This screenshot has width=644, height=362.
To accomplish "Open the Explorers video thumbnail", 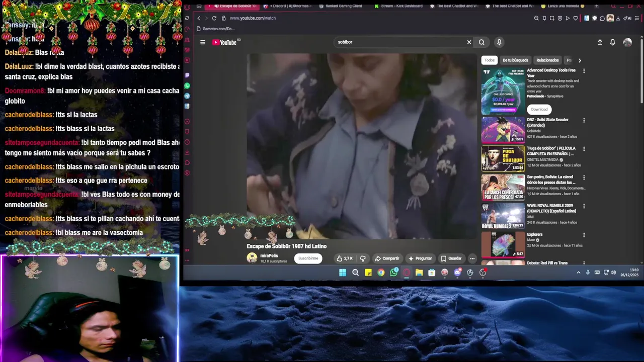I will [x=503, y=244].
